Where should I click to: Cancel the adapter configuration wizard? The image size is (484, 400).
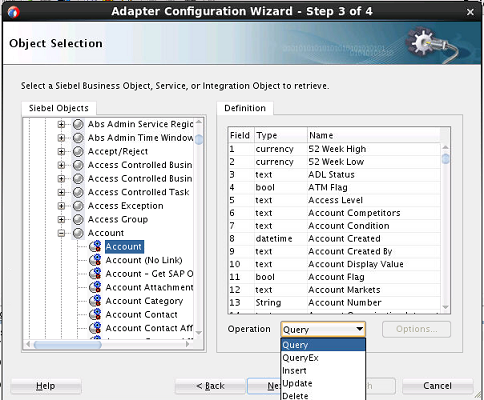click(x=437, y=386)
